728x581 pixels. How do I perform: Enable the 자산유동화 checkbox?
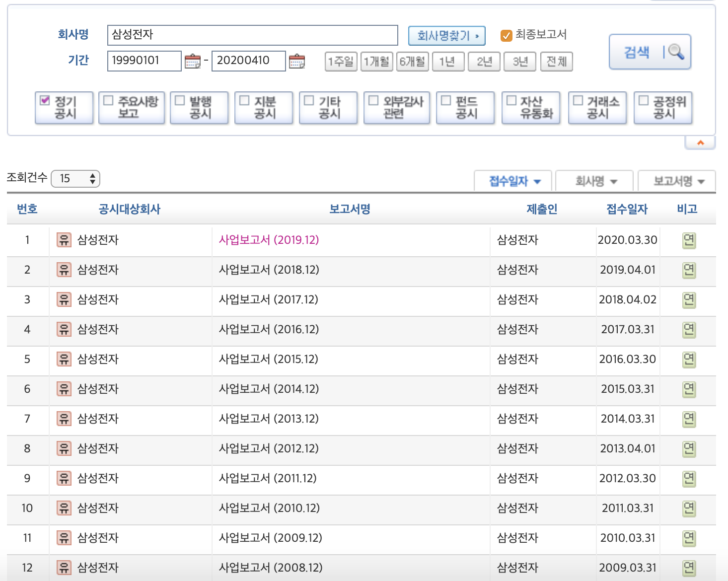click(511, 100)
